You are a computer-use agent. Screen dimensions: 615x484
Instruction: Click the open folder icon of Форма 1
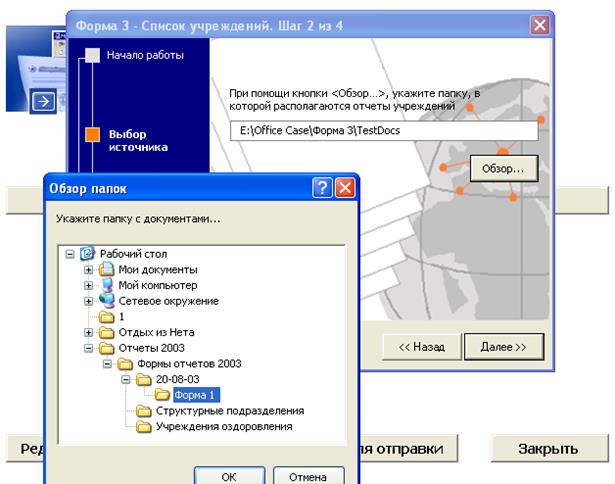162,395
